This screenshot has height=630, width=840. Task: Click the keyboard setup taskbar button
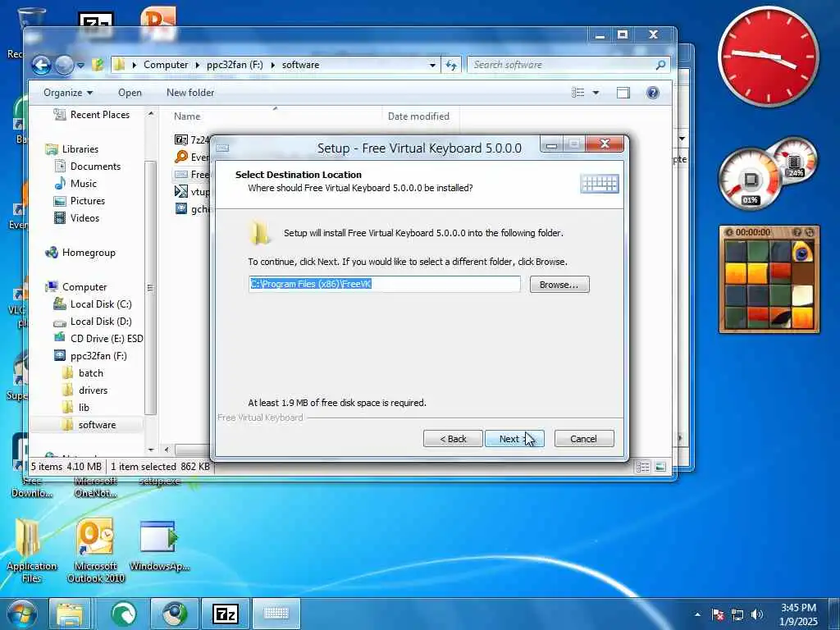[276, 614]
